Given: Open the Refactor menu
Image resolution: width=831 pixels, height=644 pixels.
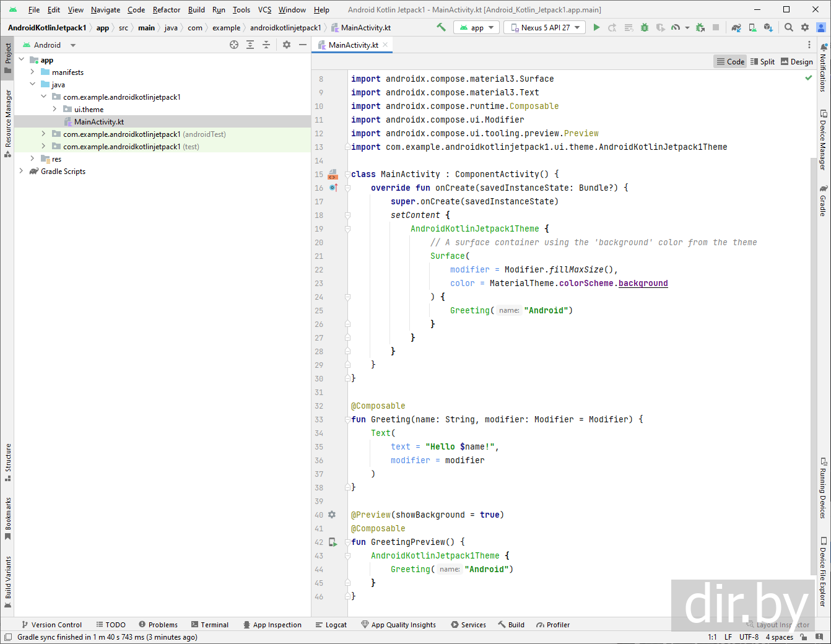Looking at the screenshot, I should pos(167,10).
